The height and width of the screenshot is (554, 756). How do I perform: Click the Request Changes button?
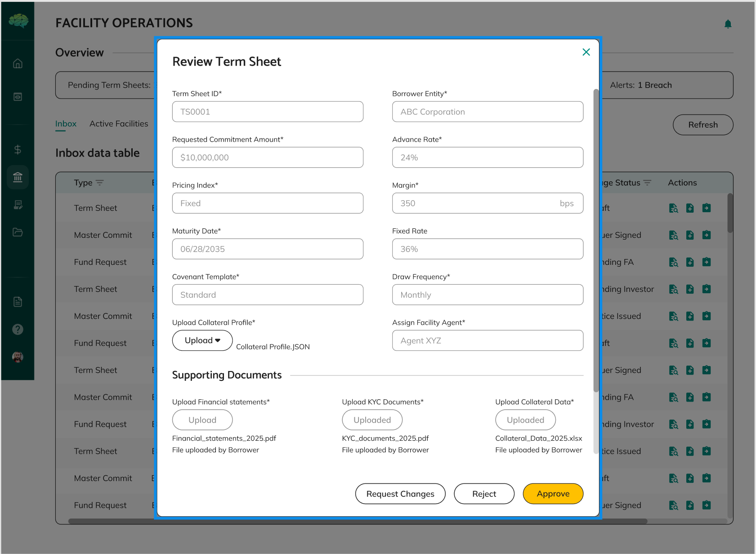[400, 494]
